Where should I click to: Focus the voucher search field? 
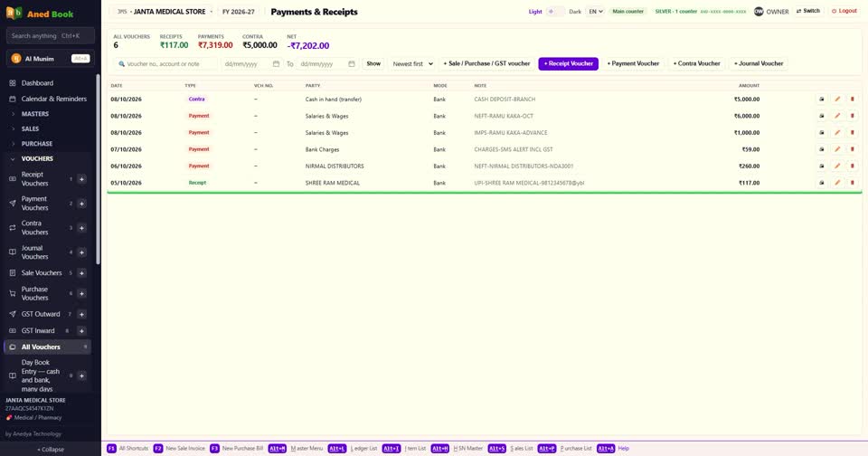(x=166, y=63)
